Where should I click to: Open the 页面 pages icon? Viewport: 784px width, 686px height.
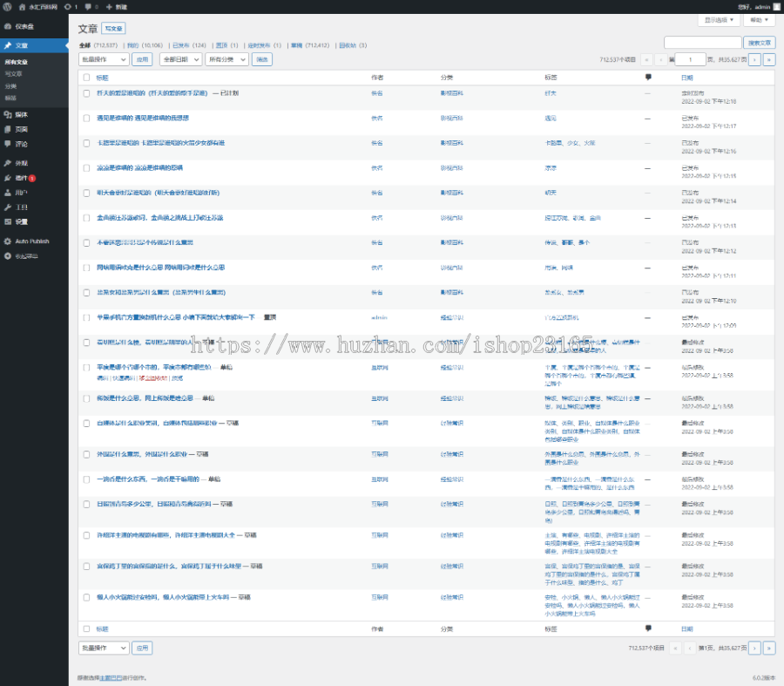coord(8,129)
